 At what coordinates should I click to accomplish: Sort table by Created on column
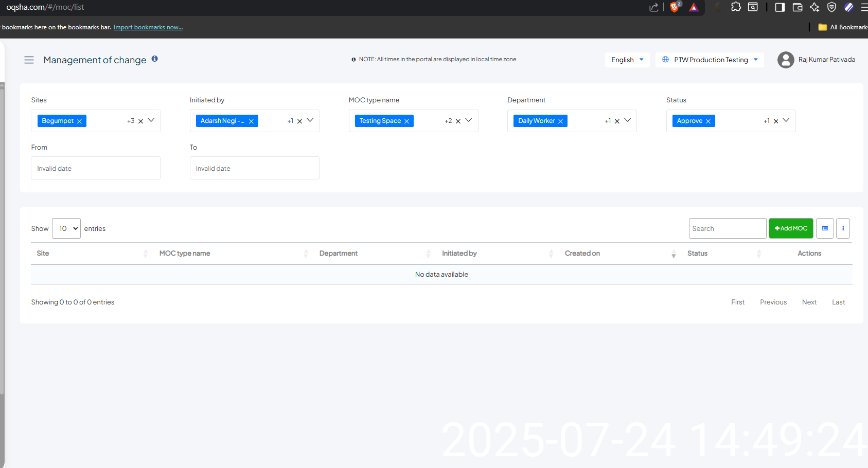point(582,254)
